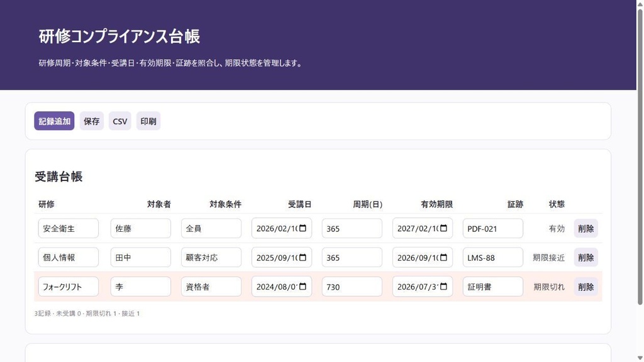Screen dimensions: 644x362
Task: Open calendar picker for 2025/09/10 受講日
Action: point(303,257)
